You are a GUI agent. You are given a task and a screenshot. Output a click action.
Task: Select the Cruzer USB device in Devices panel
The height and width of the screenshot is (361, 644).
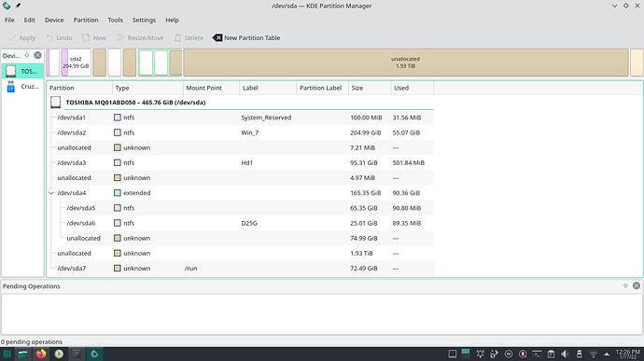(x=22, y=86)
